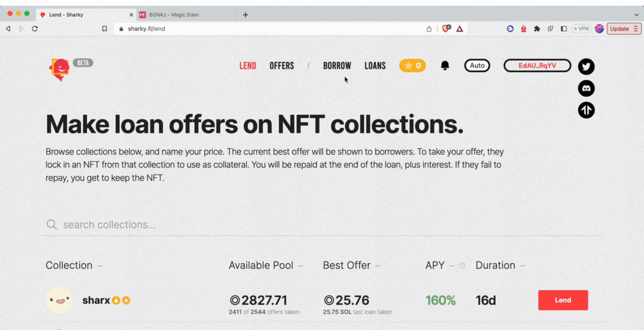This screenshot has height=330, width=644.
Task: Open the Discord social icon
Action: [x=586, y=88]
